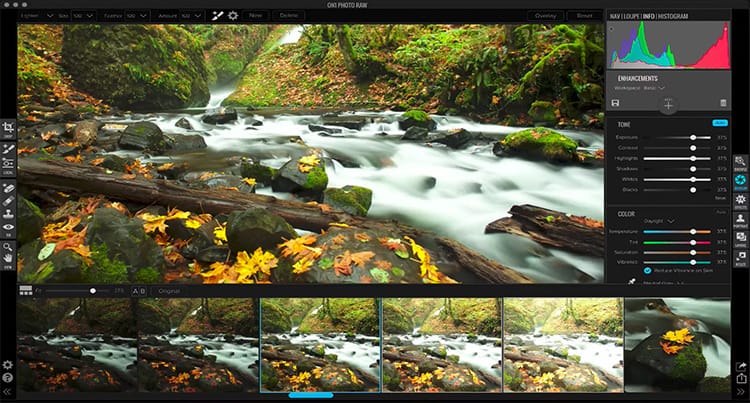Screen dimensions: 750x403
Task: Toggle the A/B compare view
Action: 139,291
